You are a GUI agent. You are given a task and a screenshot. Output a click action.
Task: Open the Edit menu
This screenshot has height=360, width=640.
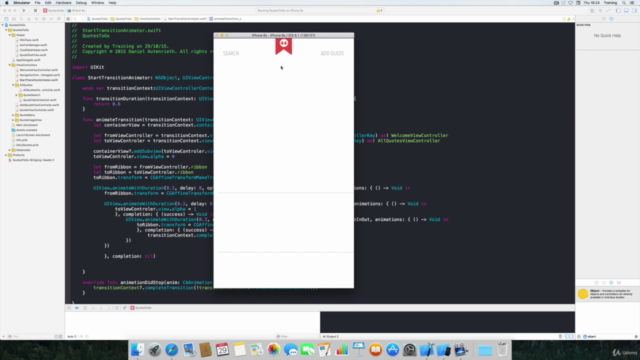click(48, 3)
